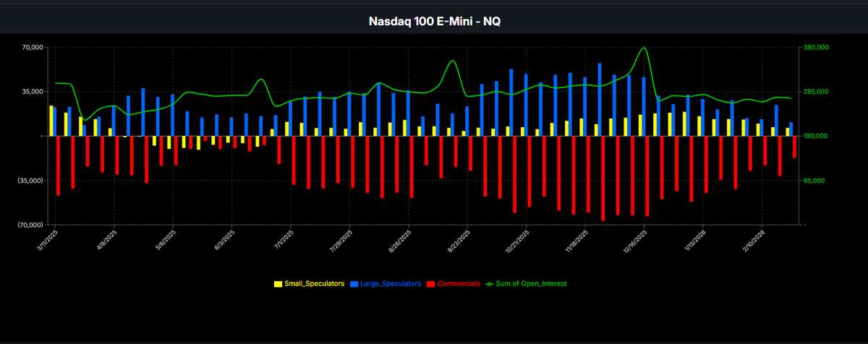This screenshot has height=344, width=868.
Task: Click the blue Large_Speculators legend swatch
Action: pos(354,284)
